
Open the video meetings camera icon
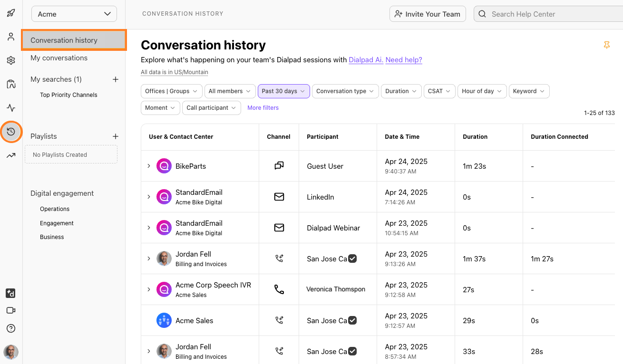(11, 310)
